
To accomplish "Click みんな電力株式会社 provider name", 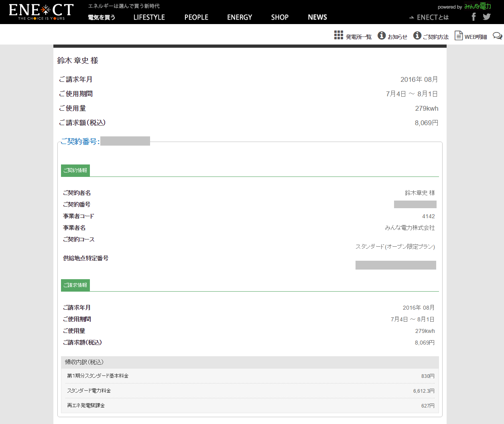I will coord(410,227).
